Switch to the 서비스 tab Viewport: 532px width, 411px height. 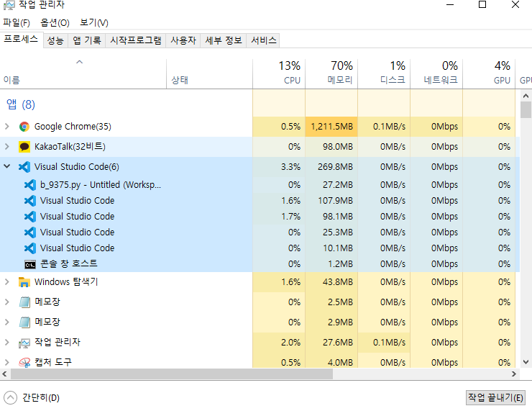tap(263, 41)
